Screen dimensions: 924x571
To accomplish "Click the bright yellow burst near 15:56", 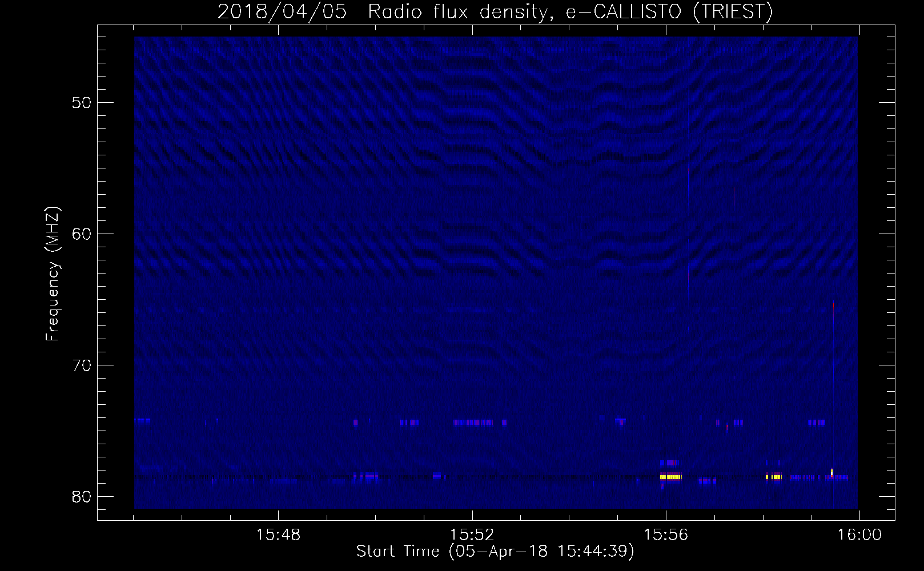I will pyautogui.click(x=670, y=477).
